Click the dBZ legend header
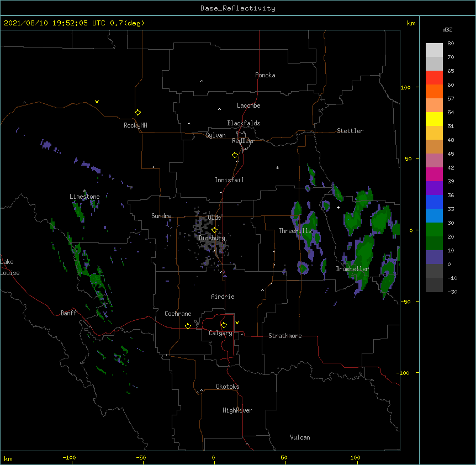The height and width of the screenshot is (465, 476). (x=447, y=30)
